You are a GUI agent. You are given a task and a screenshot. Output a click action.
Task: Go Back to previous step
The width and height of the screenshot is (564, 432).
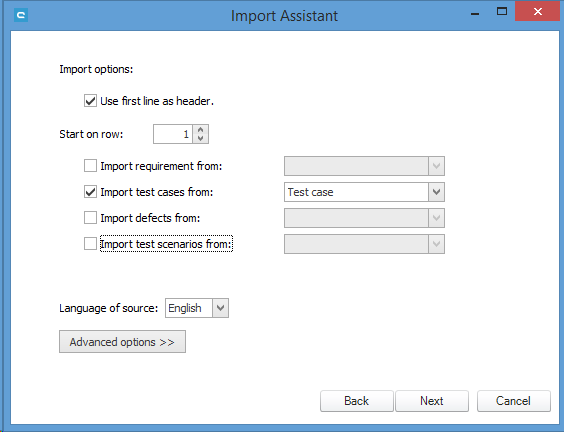[x=356, y=401]
